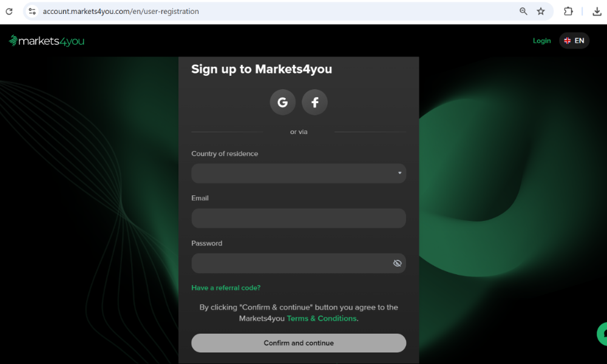View site information icon beside URL
The height and width of the screenshot is (364, 607).
33,11
